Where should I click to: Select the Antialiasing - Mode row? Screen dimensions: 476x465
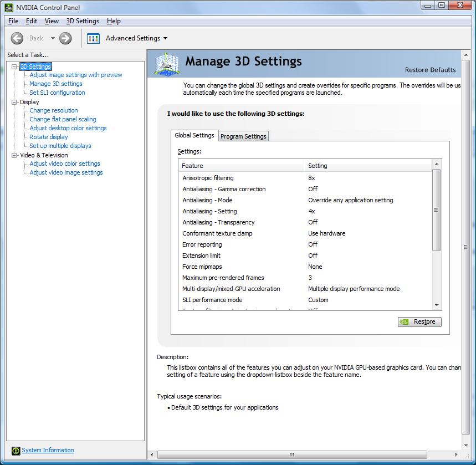tap(305, 200)
